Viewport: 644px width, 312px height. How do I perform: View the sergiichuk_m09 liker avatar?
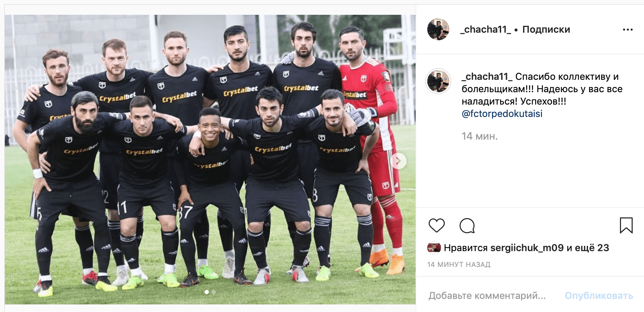434,248
